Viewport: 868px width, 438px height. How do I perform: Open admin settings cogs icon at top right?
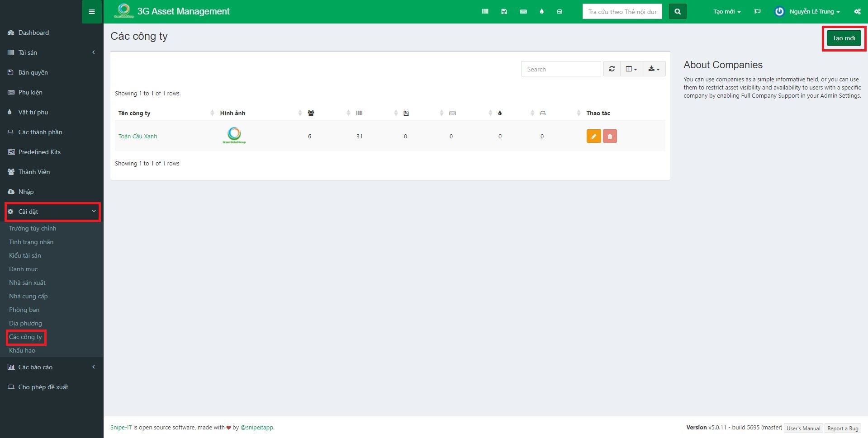(857, 12)
